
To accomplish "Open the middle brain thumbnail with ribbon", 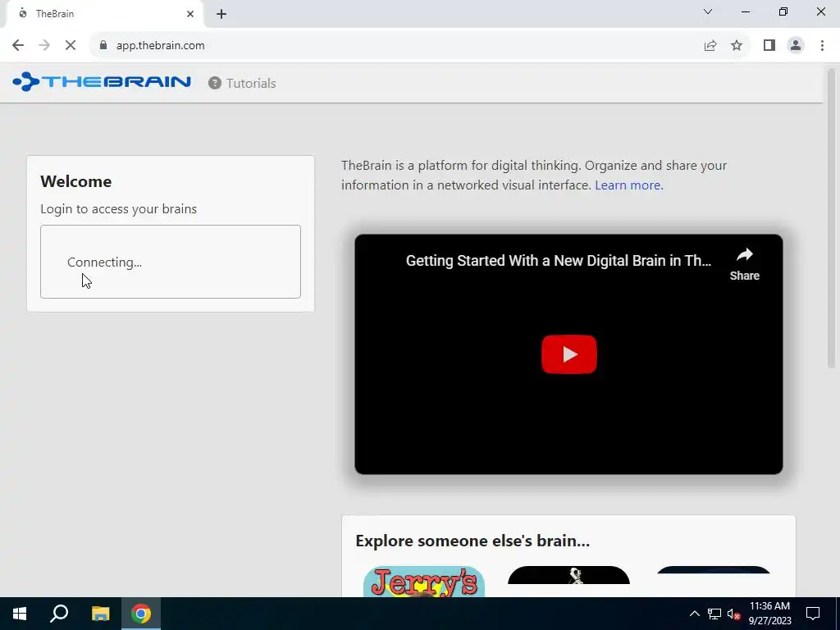I will (x=568, y=575).
